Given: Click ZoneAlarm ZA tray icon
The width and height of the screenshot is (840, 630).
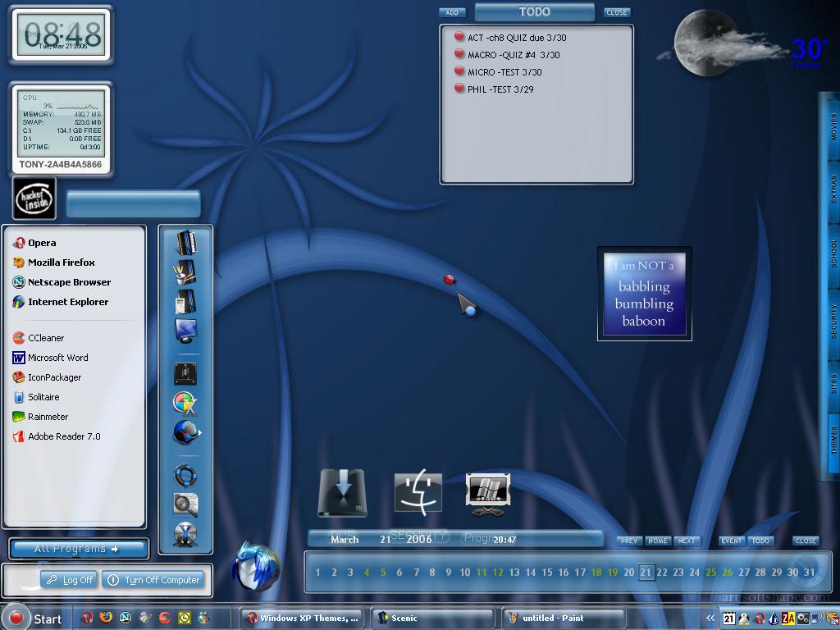Looking at the screenshot, I should (788, 619).
